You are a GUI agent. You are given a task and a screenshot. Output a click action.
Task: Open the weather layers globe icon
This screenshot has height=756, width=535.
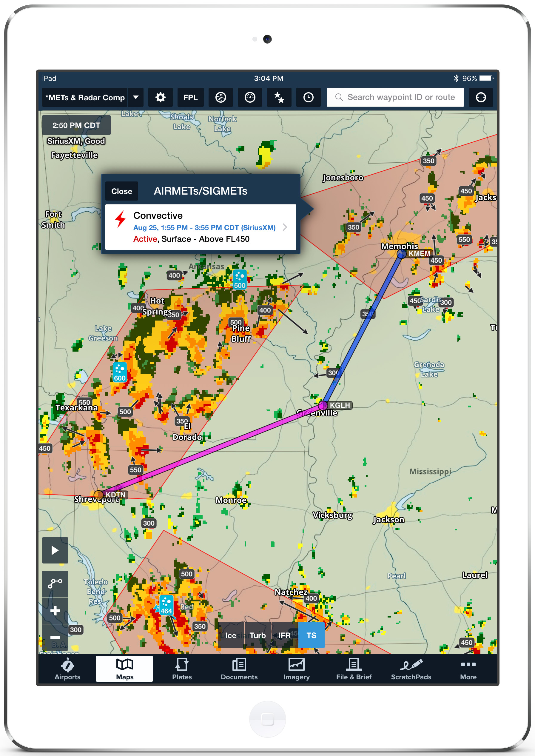tap(221, 97)
